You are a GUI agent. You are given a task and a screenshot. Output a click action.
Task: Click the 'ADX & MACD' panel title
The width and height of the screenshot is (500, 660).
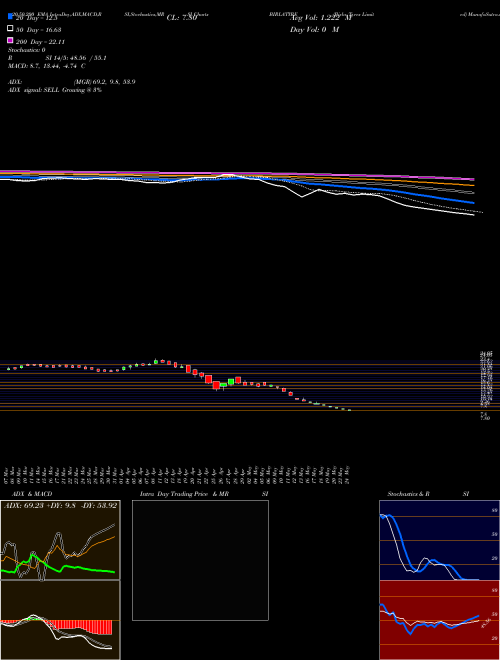pos(32,494)
